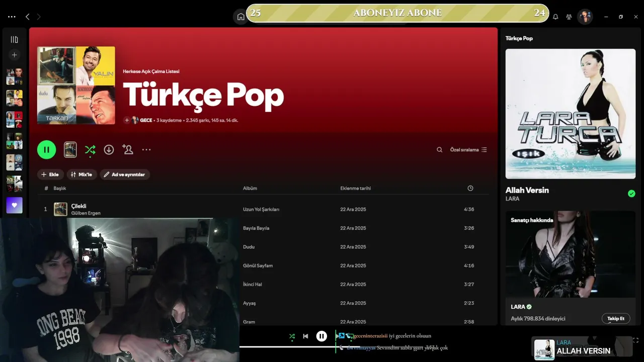Screen dimensions: 644x362
Task: Click the Mix'le button
Action: [82, 174]
